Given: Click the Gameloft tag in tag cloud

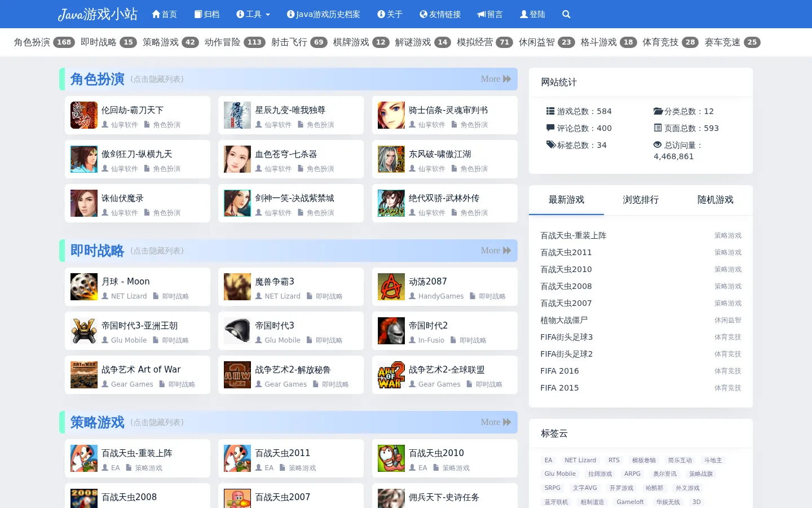Looking at the screenshot, I should tap(630, 502).
